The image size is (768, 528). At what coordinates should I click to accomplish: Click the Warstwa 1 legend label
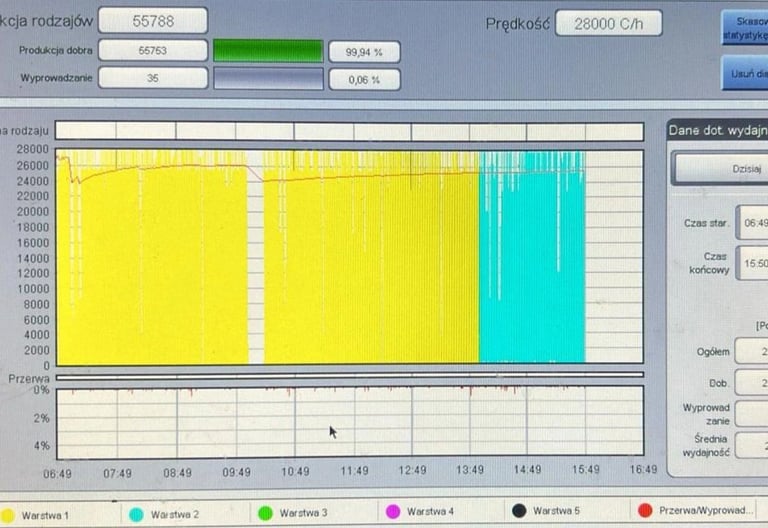(45, 515)
